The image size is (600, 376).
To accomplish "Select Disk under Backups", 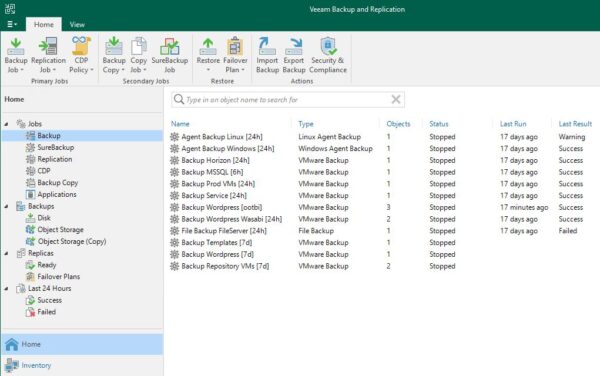I will (x=38, y=218).
